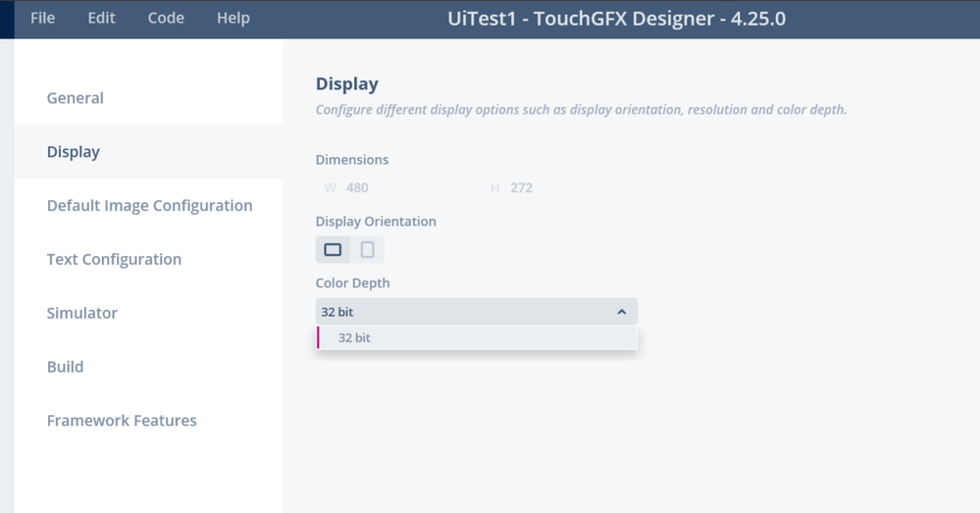Screen dimensions: 980x513
Task: Open the Build settings section
Action: click(149, 367)
